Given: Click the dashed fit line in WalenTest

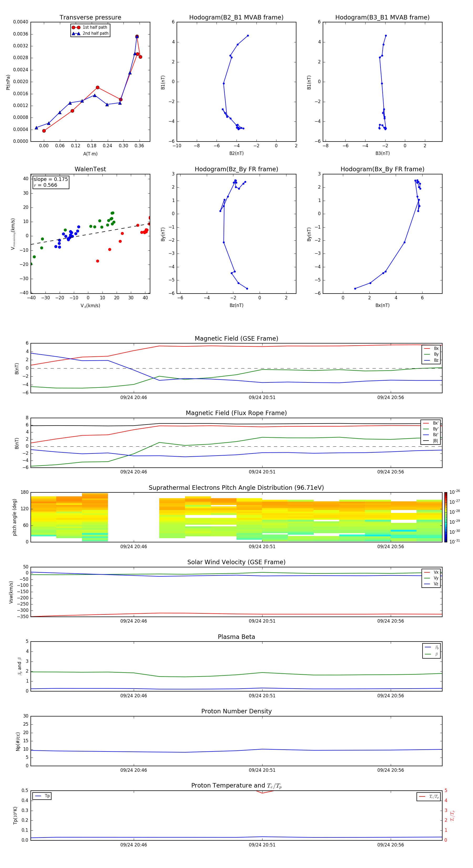Looking at the screenshot, I should (90, 234).
